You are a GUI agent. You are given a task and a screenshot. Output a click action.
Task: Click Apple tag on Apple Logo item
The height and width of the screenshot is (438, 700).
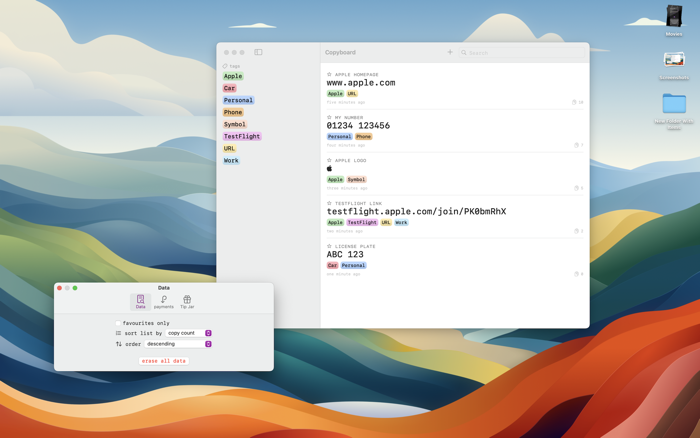click(335, 179)
